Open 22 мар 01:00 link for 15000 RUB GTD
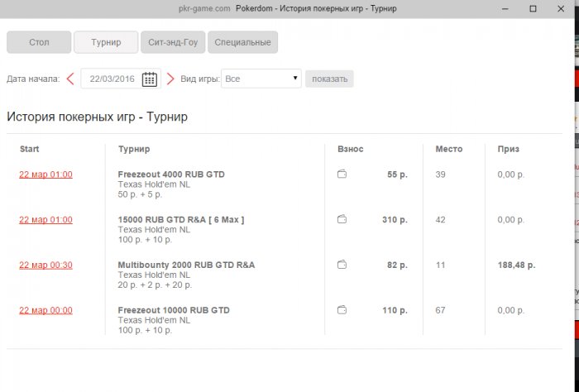 (45, 220)
